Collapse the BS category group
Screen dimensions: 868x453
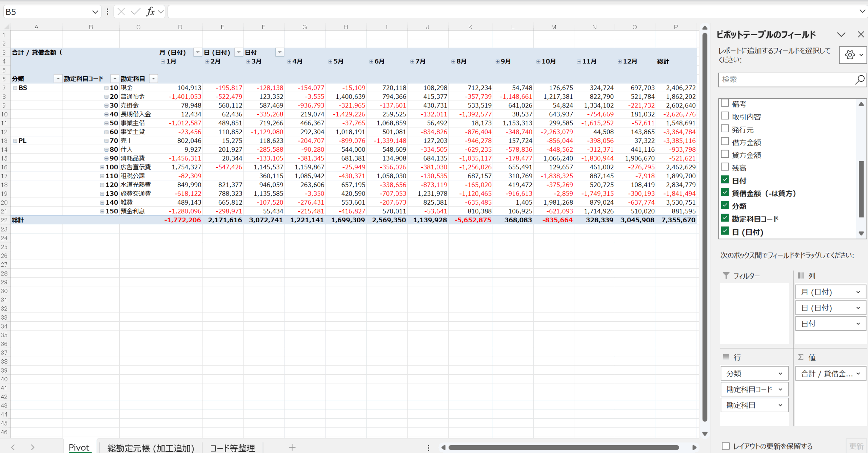[15, 88]
